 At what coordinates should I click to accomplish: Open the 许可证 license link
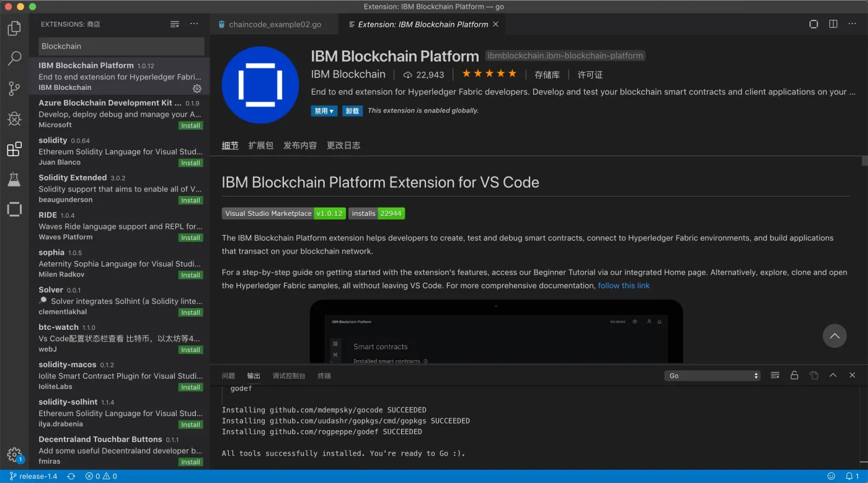pos(590,74)
